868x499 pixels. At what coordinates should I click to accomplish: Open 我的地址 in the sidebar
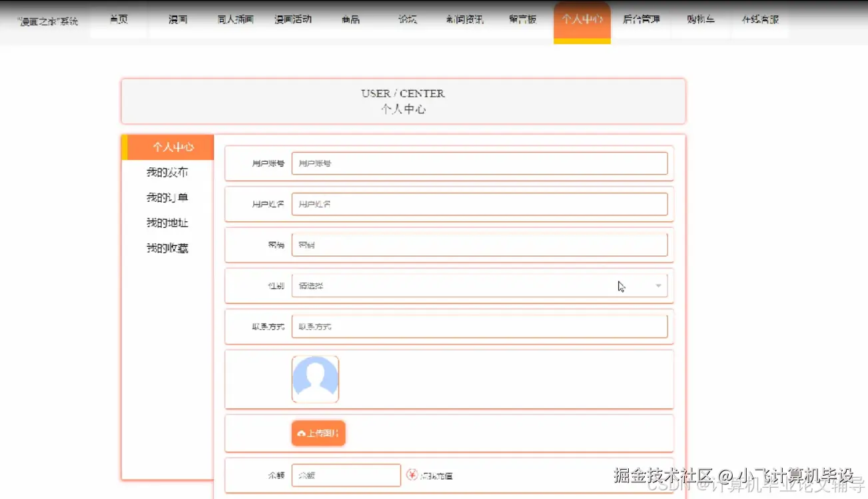(x=167, y=223)
